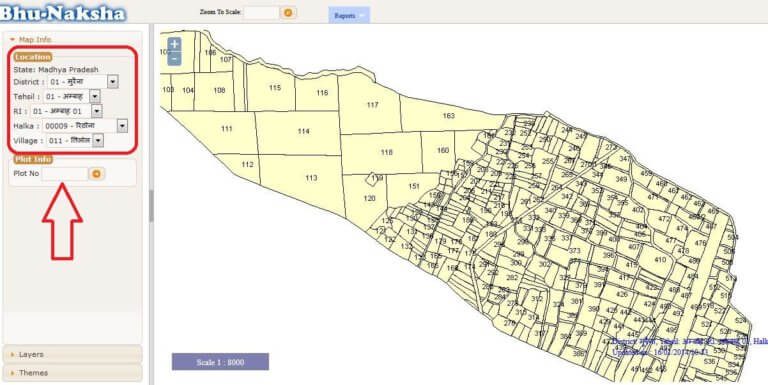Click the Bhu-Naksha logo
Viewport: 768px width, 385px height.
[62, 13]
